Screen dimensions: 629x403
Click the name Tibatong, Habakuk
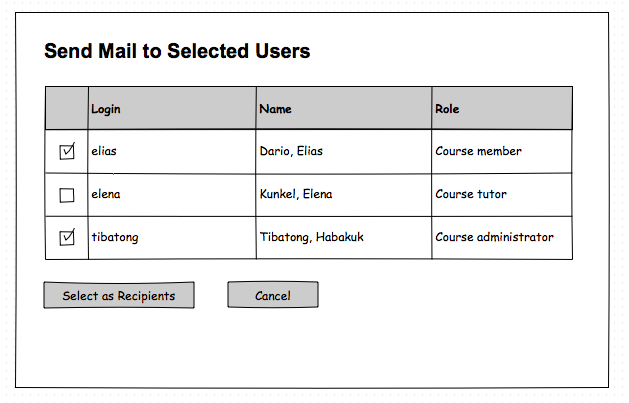(308, 238)
